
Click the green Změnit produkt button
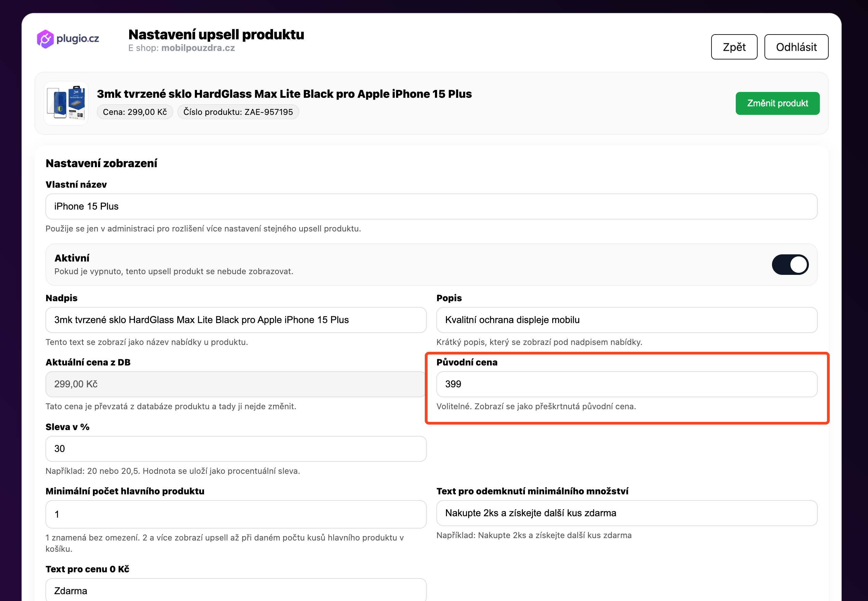click(777, 103)
